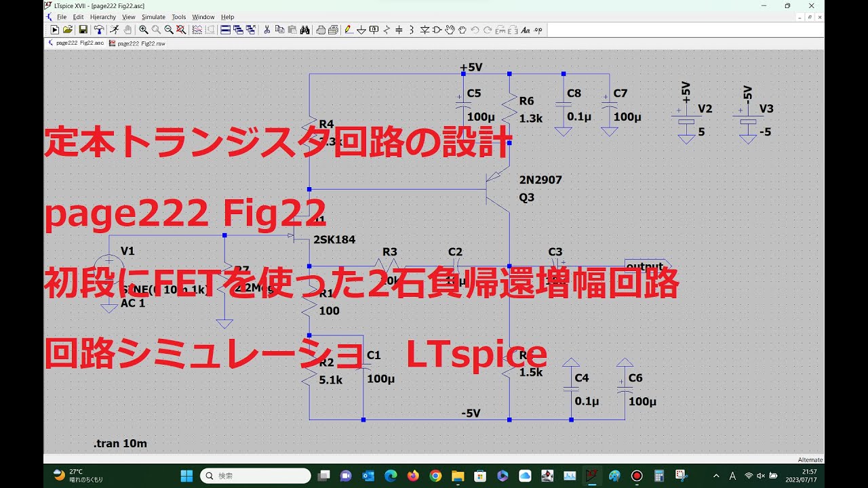
Task: Open Find with the binoculars icon
Action: click(304, 30)
